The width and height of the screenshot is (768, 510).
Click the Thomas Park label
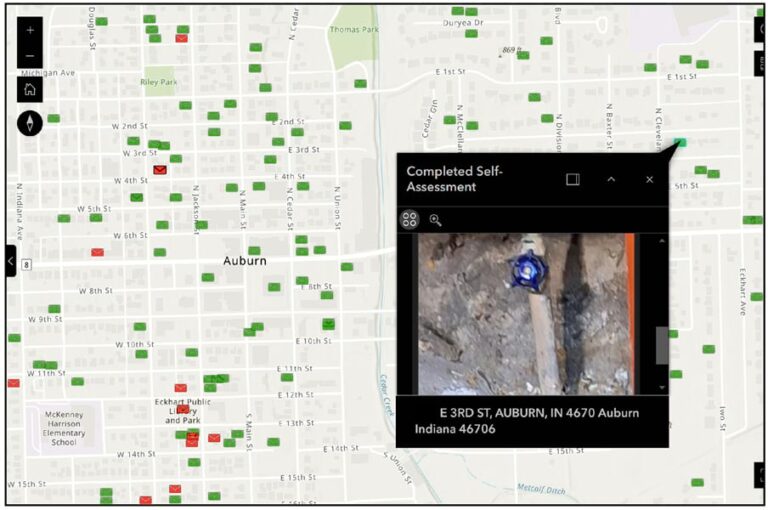[354, 29]
